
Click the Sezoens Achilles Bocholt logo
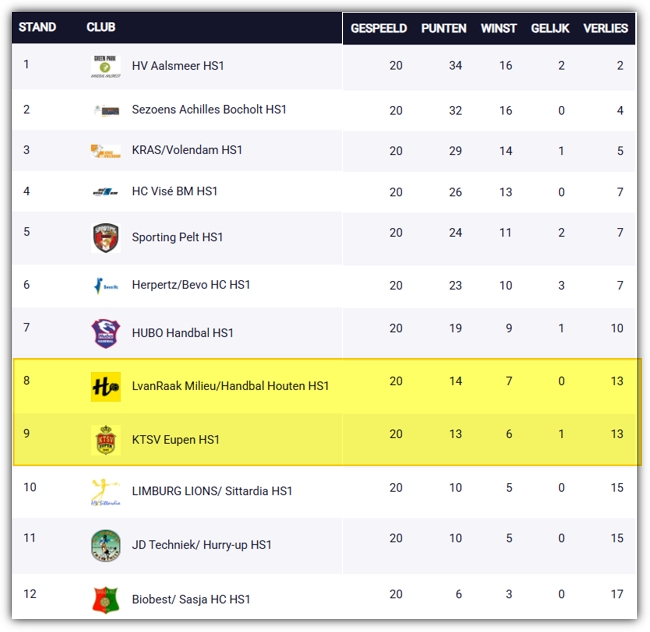tap(106, 110)
